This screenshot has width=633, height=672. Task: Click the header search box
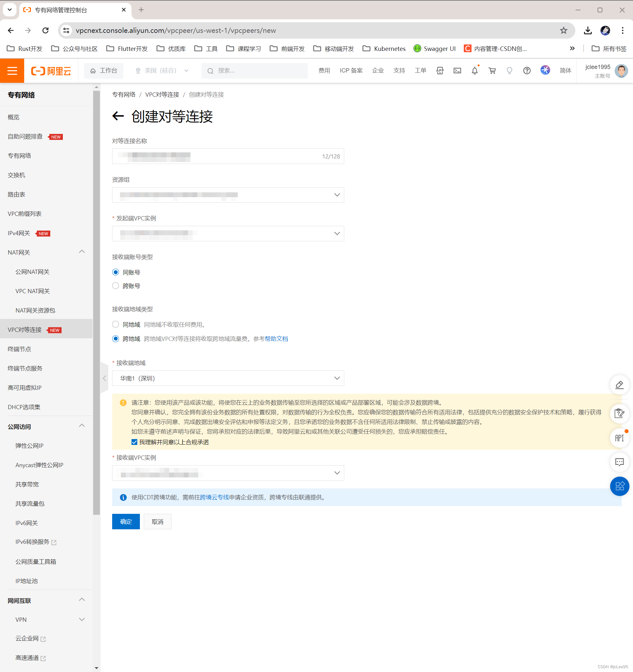[x=254, y=71]
